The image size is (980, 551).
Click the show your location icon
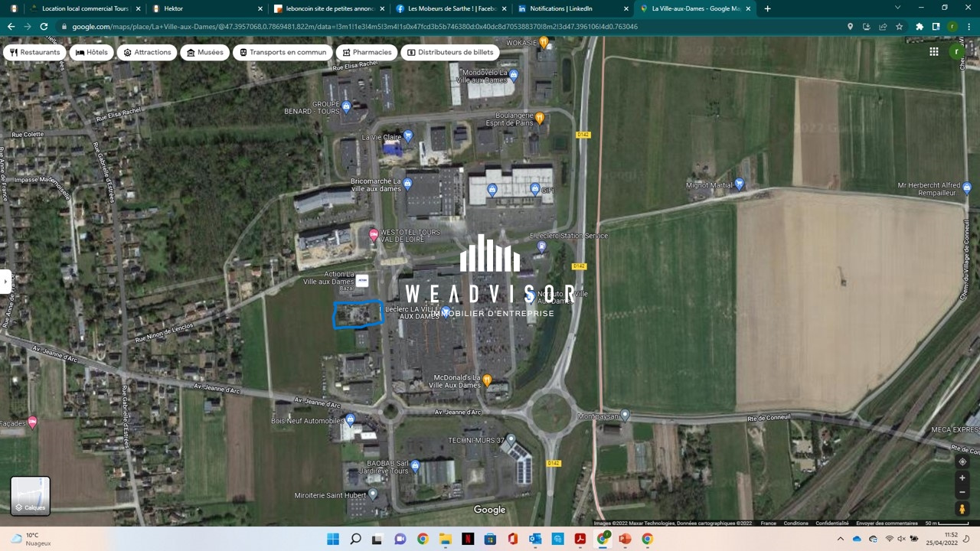click(x=962, y=461)
